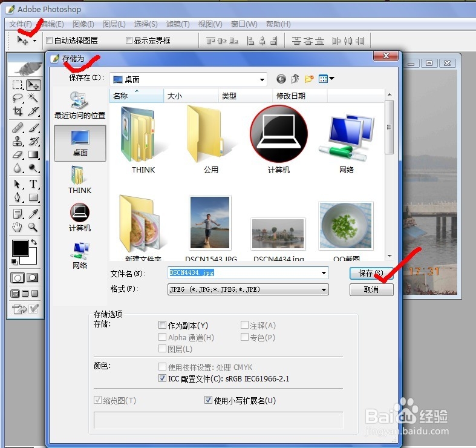Image resolution: width=476 pixels, height=448 pixels.
Task: Click the black foreground color swatch
Action: coord(20,248)
